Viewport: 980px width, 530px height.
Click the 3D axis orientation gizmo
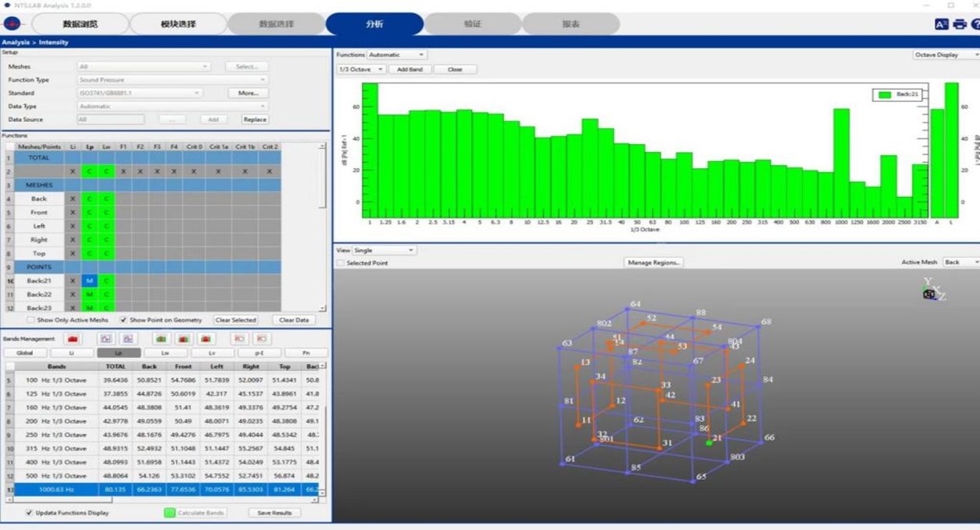click(x=930, y=292)
